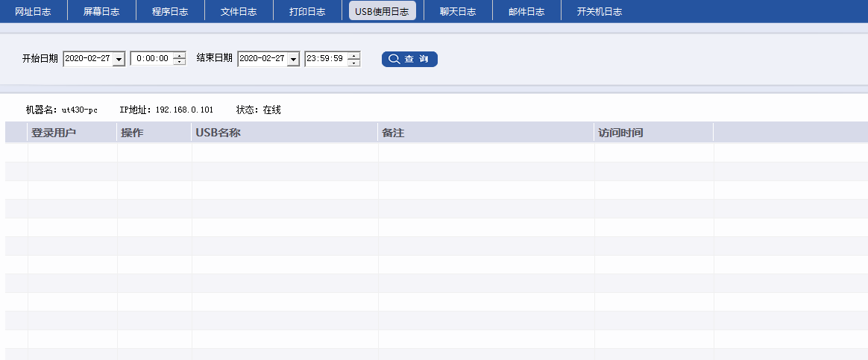Decrease start time with down spinner

pyautogui.click(x=180, y=62)
